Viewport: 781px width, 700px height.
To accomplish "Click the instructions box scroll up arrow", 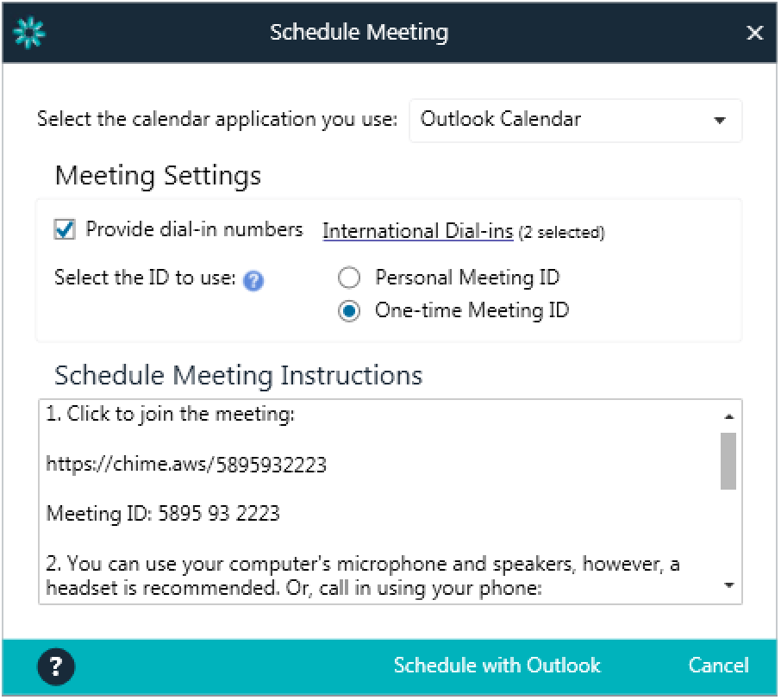I will tap(728, 416).
